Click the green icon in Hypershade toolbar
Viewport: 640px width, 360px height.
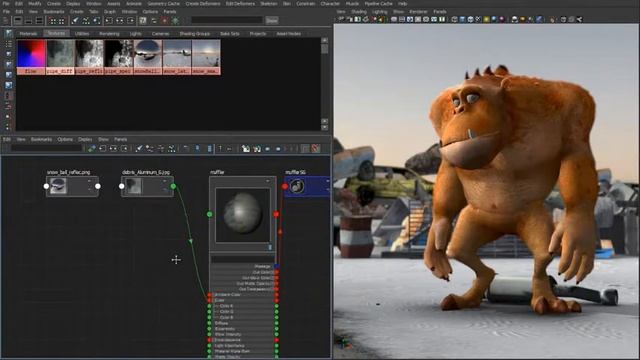coord(175,20)
